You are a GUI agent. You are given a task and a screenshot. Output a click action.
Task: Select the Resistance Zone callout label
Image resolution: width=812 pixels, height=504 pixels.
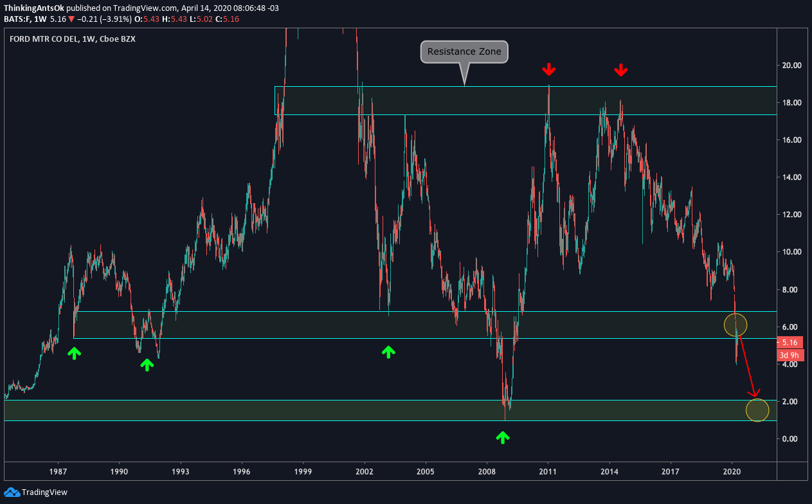point(464,51)
